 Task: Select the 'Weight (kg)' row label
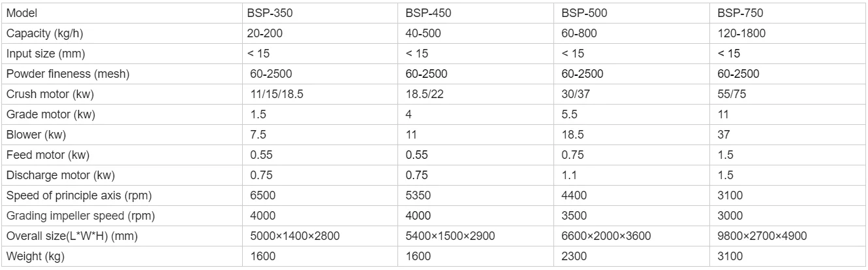pos(35,257)
